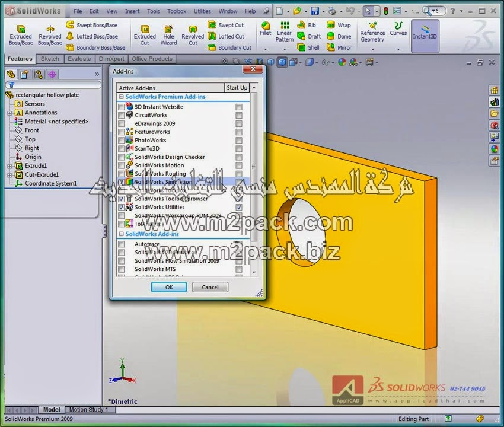This screenshot has height=427, width=504.
Task: Toggle the Instant3D button
Action: click(425, 36)
